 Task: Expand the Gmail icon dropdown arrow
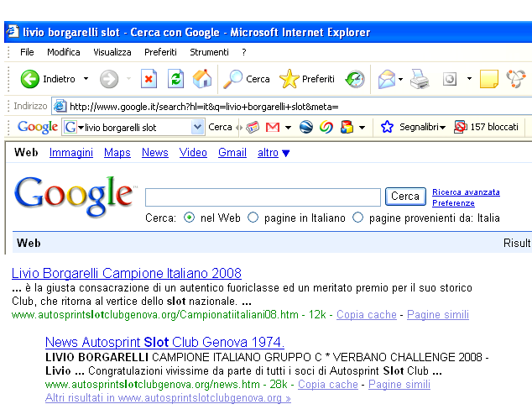288,128
